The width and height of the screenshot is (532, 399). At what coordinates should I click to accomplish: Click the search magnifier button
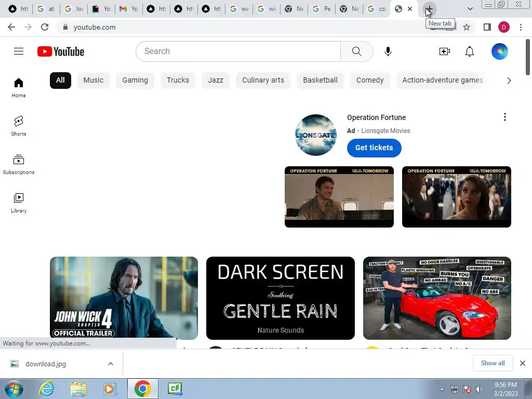pos(356,51)
